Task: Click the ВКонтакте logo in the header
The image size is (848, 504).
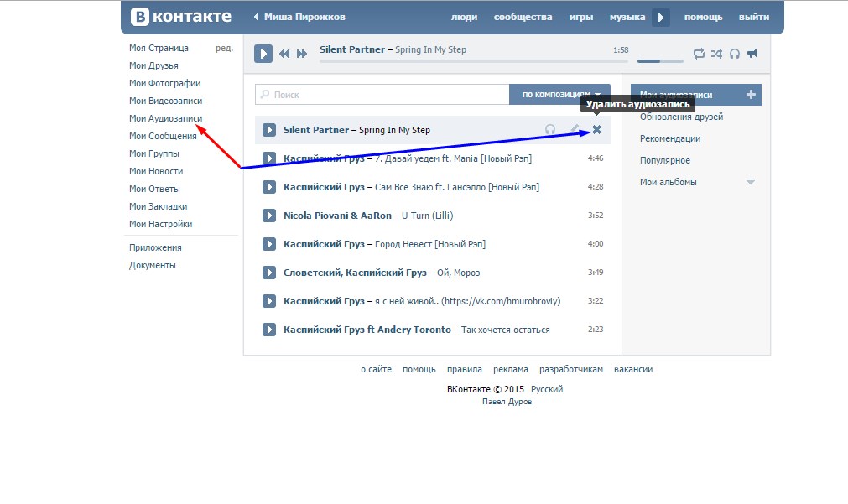Action: (181, 17)
